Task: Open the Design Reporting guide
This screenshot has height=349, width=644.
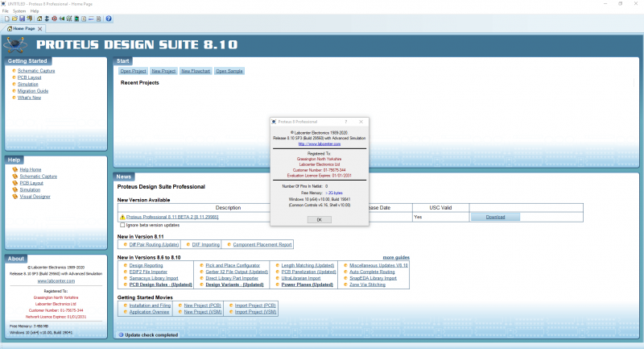Action: tap(146, 265)
